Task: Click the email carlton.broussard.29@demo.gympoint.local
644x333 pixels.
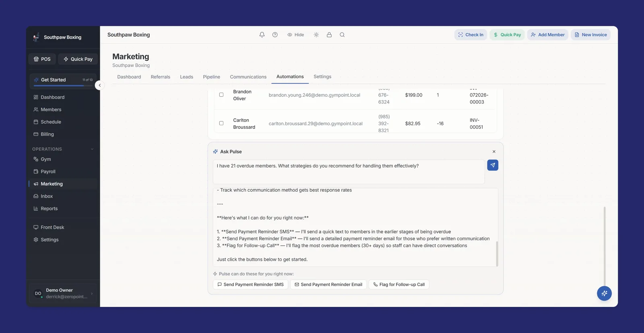Action: [x=316, y=124]
